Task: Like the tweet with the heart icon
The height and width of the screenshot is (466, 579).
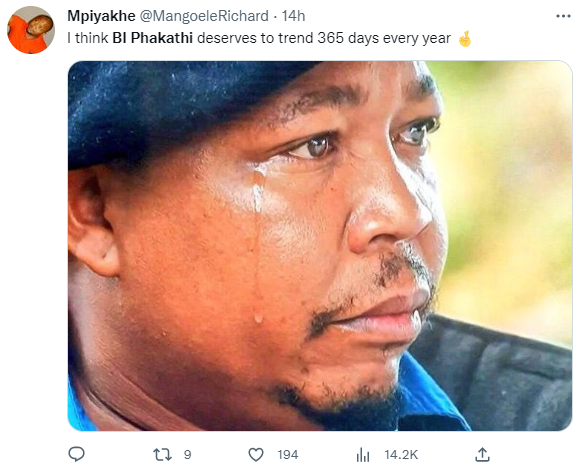Action: 256,455
